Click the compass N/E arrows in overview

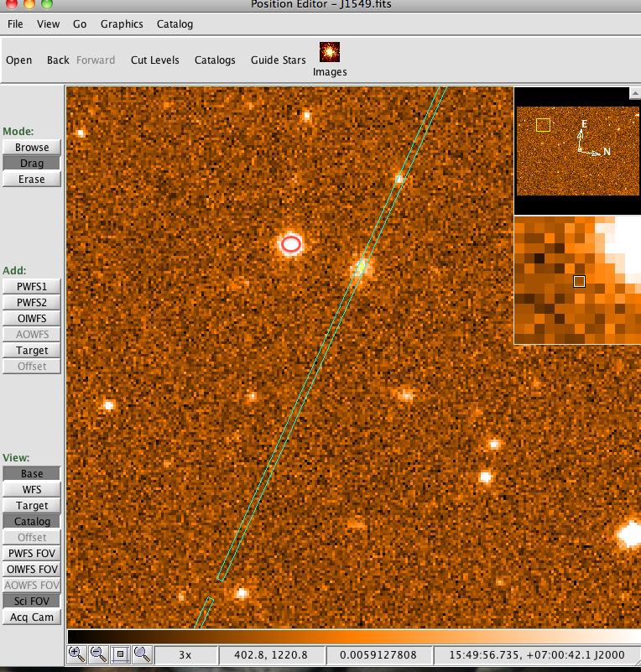587,141
